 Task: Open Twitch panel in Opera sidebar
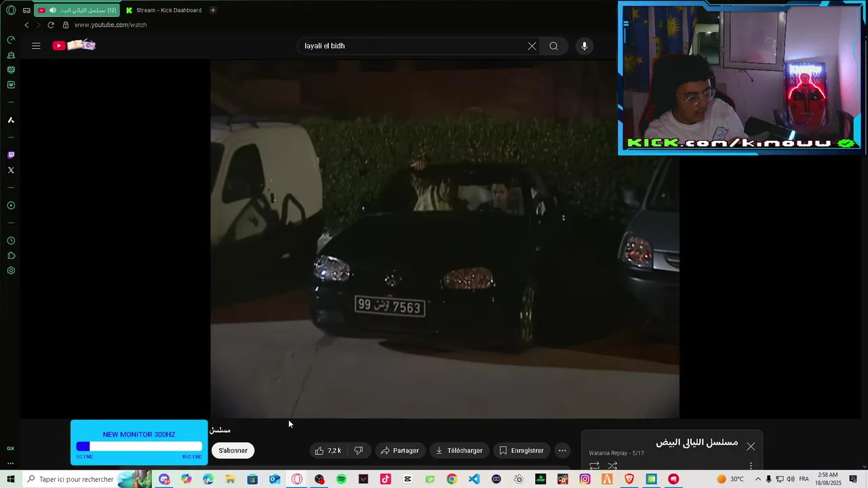pos(11,155)
